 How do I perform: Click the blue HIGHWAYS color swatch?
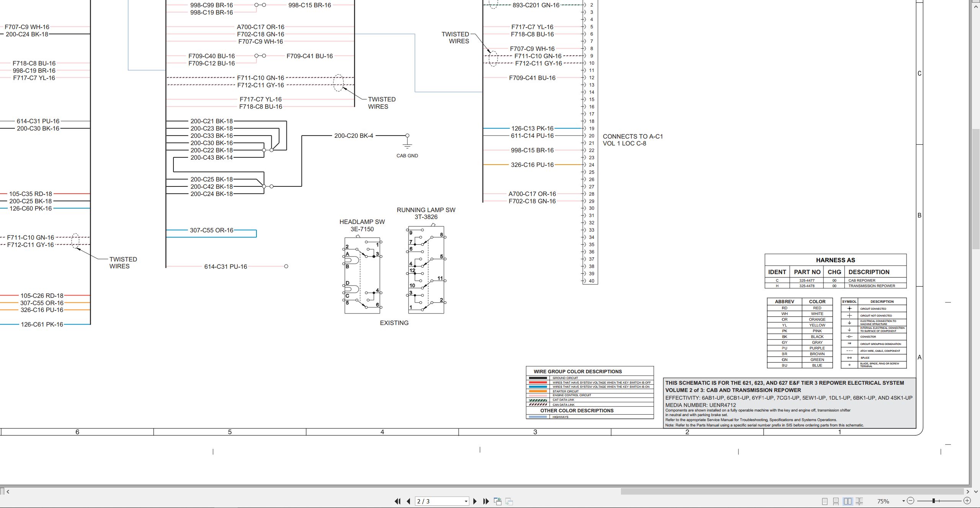tap(537, 417)
